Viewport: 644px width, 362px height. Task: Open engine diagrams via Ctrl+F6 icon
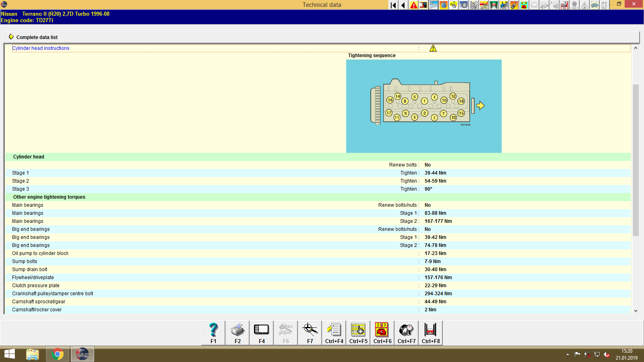[x=382, y=333]
